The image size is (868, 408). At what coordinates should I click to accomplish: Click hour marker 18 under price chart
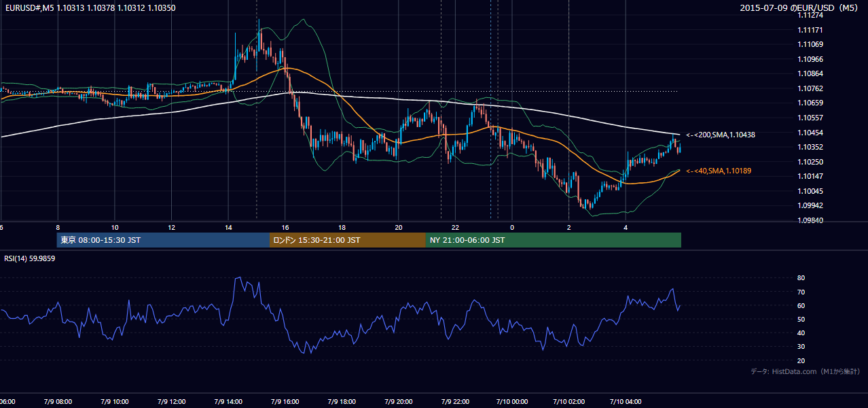342,227
